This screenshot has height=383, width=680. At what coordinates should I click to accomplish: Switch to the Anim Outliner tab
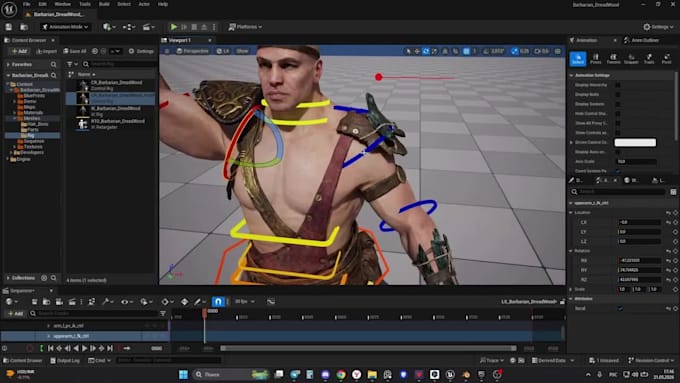click(x=642, y=40)
